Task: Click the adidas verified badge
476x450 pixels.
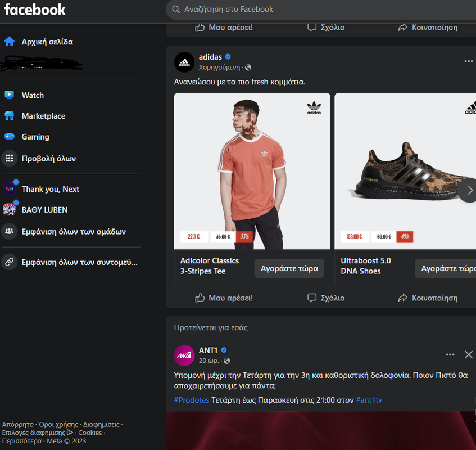Action: (x=228, y=56)
